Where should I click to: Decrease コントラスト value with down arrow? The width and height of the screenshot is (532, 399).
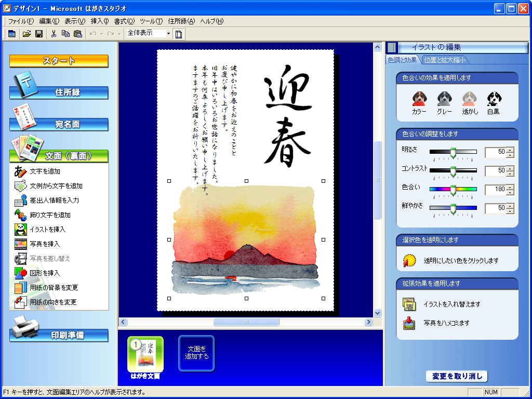(510, 174)
